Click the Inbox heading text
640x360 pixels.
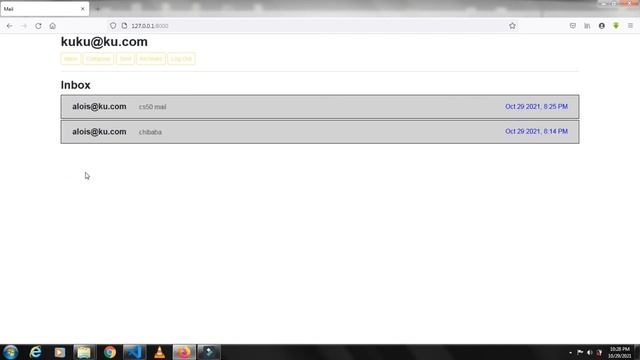[x=76, y=85]
